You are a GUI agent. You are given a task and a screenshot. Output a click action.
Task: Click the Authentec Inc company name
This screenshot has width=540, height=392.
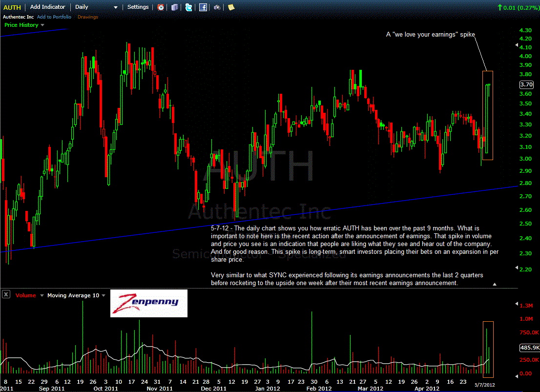pos(18,17)
